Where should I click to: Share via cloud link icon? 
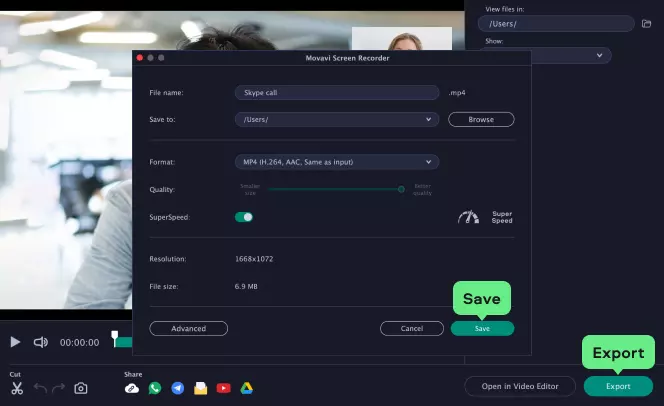(x=132, y=388)
